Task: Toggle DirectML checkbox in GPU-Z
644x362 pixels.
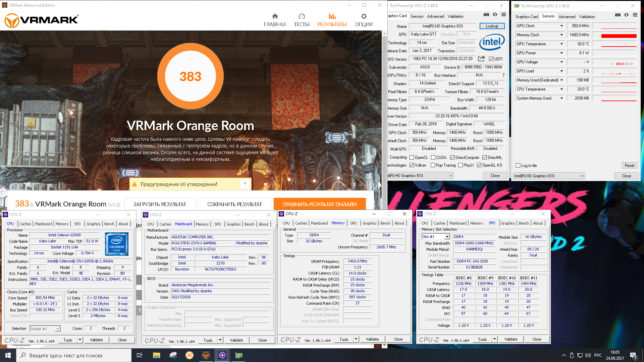Action: [484, 158]
